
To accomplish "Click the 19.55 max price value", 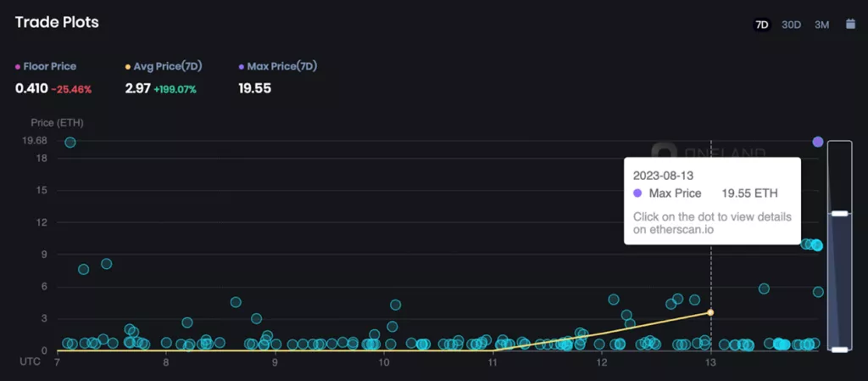I will point(254,88).
